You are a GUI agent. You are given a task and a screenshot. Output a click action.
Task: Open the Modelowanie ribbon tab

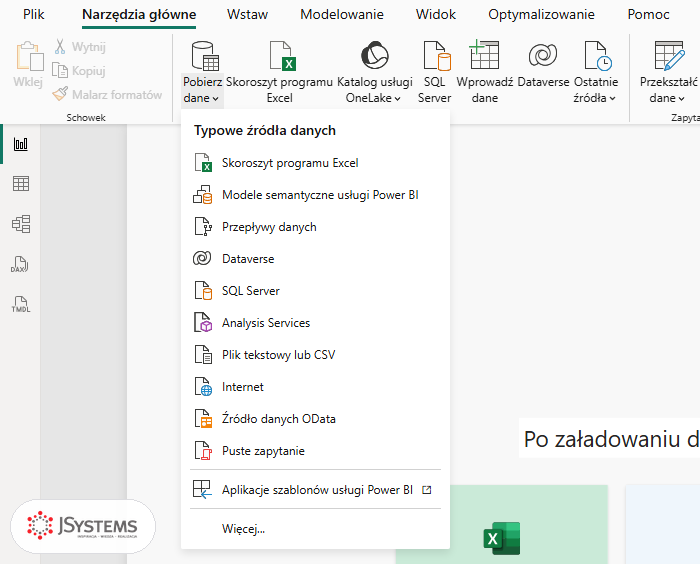[342, 14]
